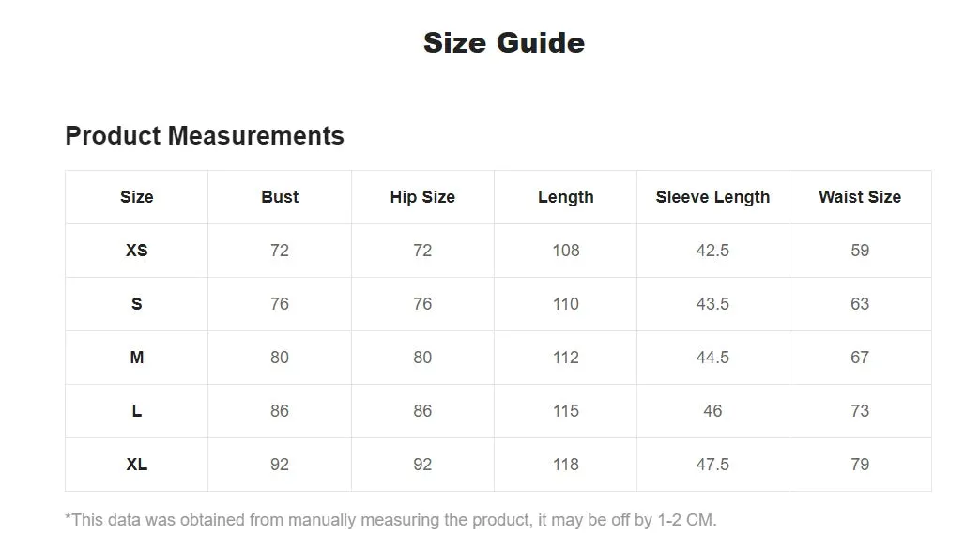Click the S length value 110
Viewport: 980px width, 550px height.
click(x=566, y=304)
